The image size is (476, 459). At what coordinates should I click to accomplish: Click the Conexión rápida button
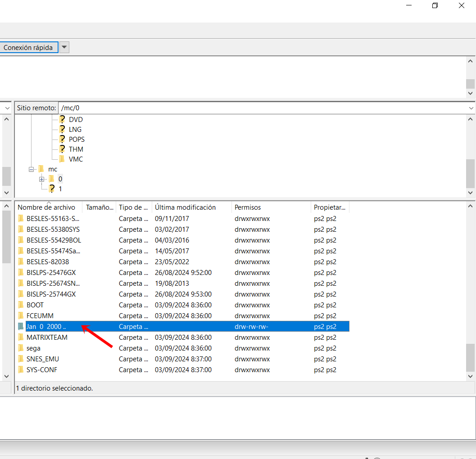(x=28, y=48)
